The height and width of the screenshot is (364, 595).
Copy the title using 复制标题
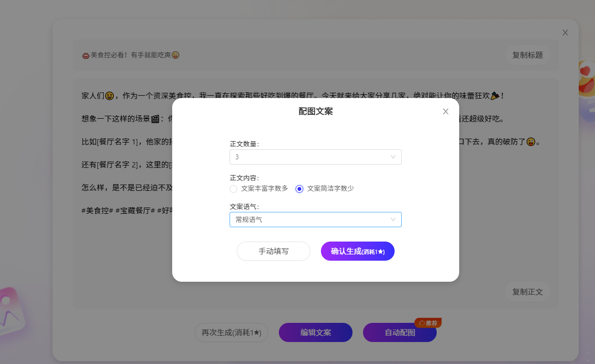click(x=527, y=55)
